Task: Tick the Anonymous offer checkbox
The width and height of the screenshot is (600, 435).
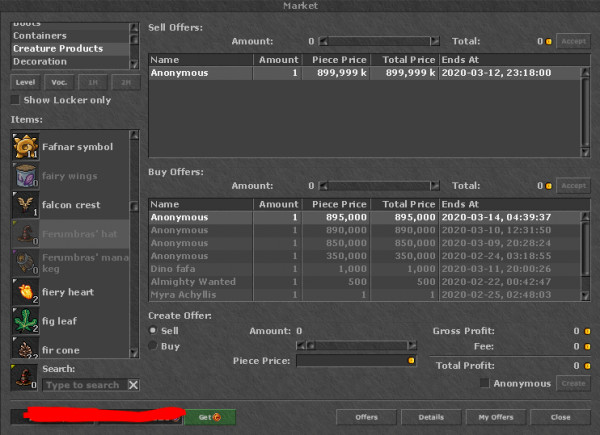Action: coord(484,383)
